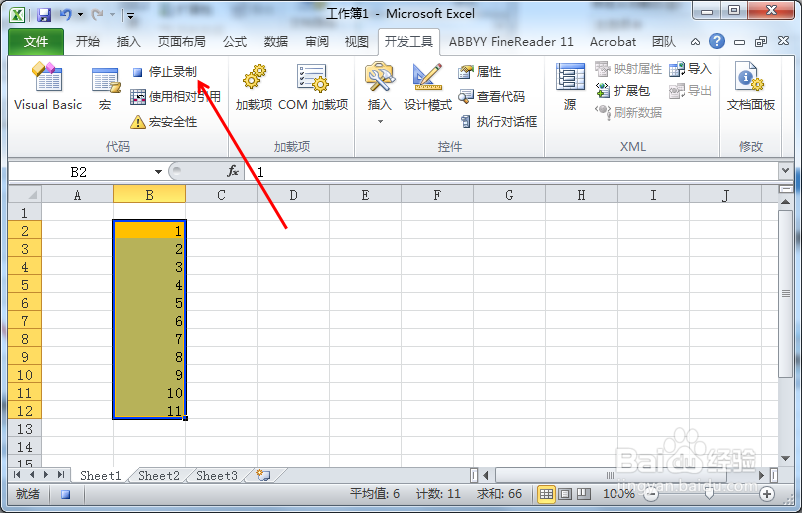The image size is (802, 513).
Task: Expand the formula bar
Action: pos(785,170)
